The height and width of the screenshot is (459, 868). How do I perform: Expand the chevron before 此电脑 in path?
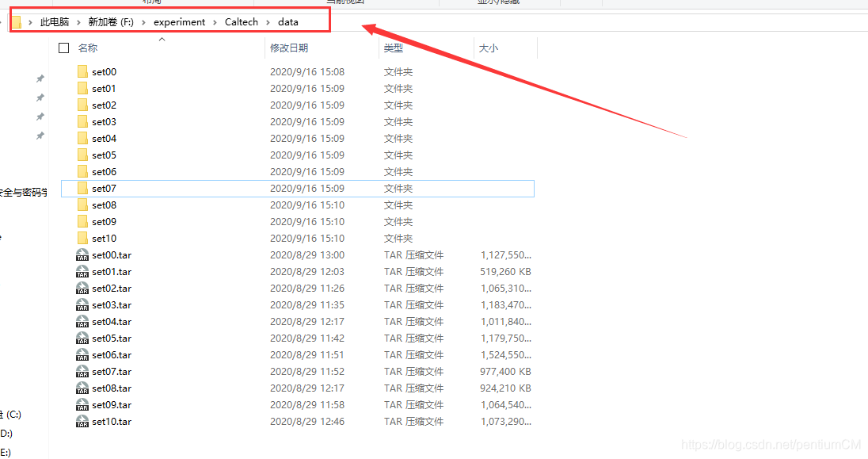coord(30,22)
